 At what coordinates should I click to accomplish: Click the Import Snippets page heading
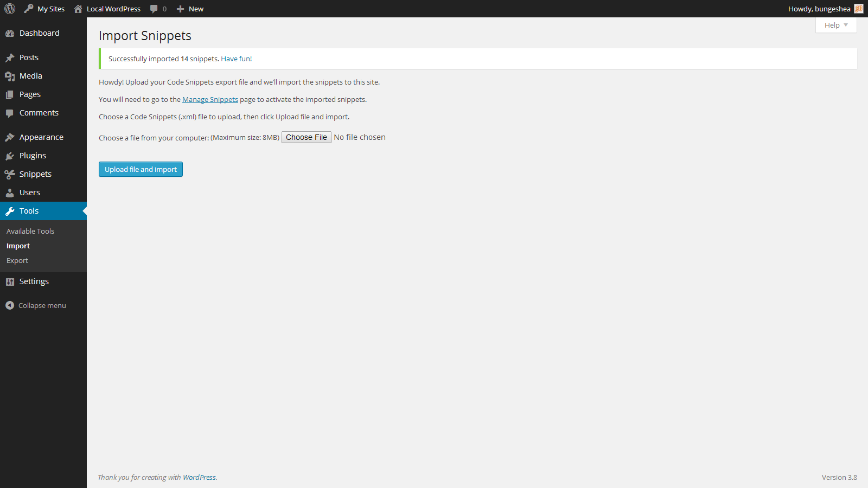(x=145, y=36)
